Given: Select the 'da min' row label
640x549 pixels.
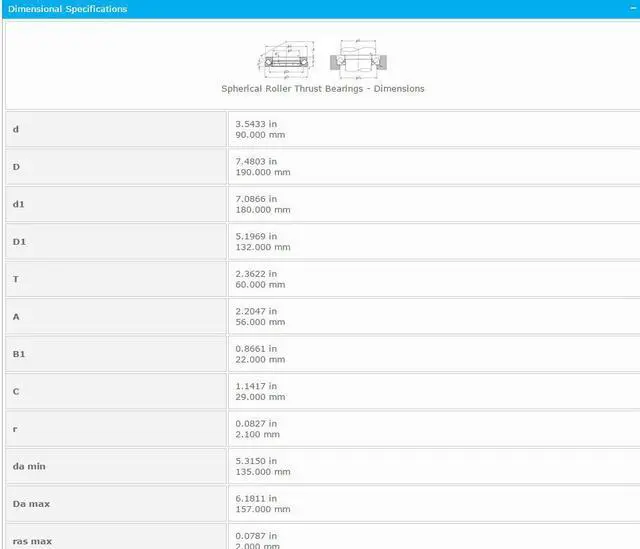Looking at the screenshot, I should click(29, 467).
